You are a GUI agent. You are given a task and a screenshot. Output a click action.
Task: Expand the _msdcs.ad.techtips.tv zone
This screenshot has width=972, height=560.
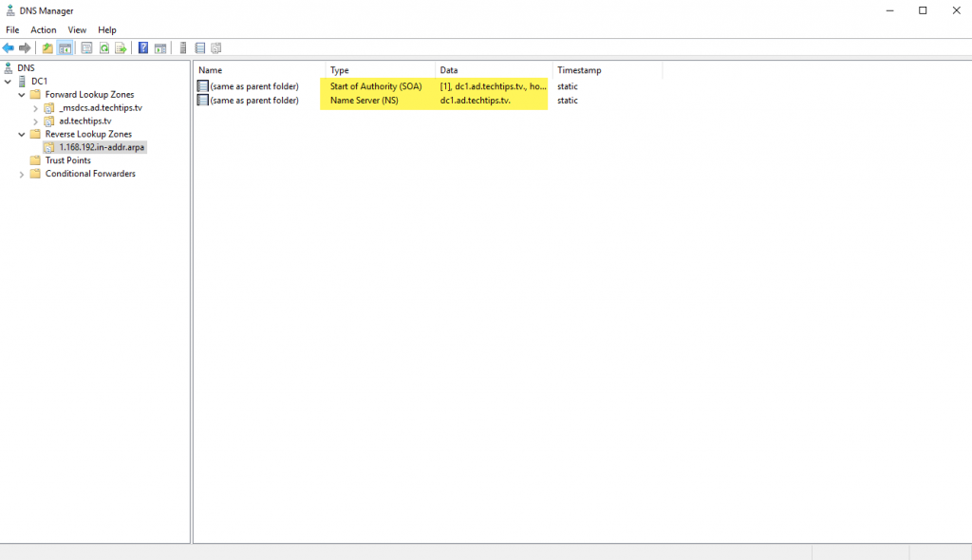[35, 108]
